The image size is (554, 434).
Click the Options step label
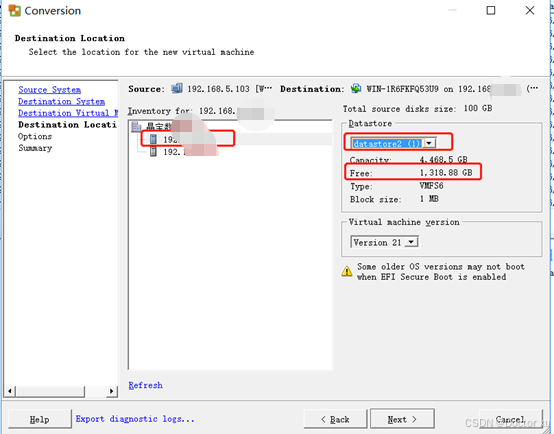[x=35, y=136]
